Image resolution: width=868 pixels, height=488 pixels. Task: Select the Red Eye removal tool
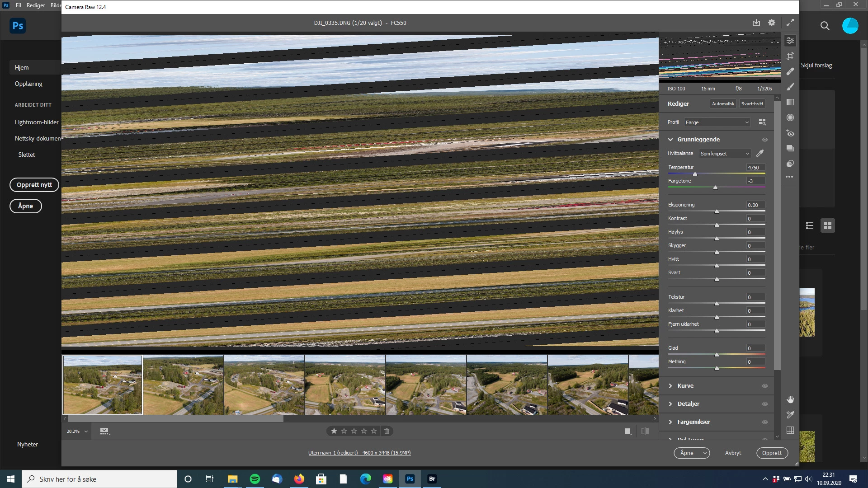point(790,133)
